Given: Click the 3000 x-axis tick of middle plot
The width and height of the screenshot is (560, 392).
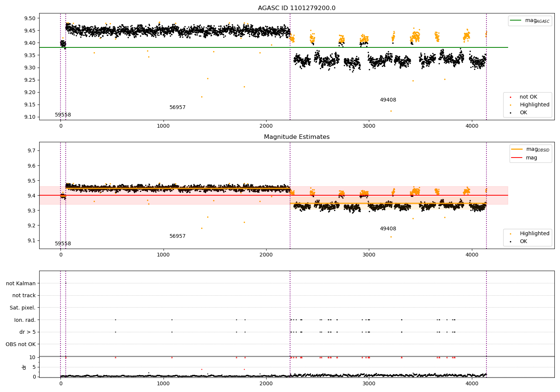Looking at the screenshot, I should (369, 255).
